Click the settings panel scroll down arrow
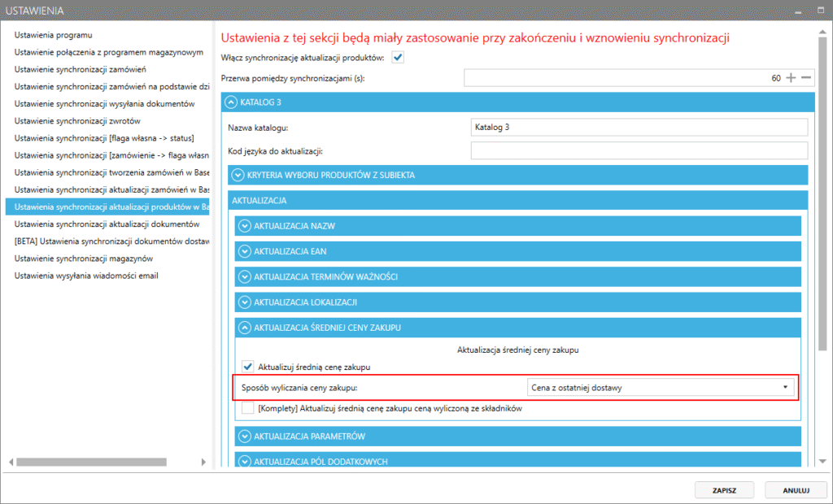Image resolution: width=833 pixels, height=504 pixels. tap(822, 462)
